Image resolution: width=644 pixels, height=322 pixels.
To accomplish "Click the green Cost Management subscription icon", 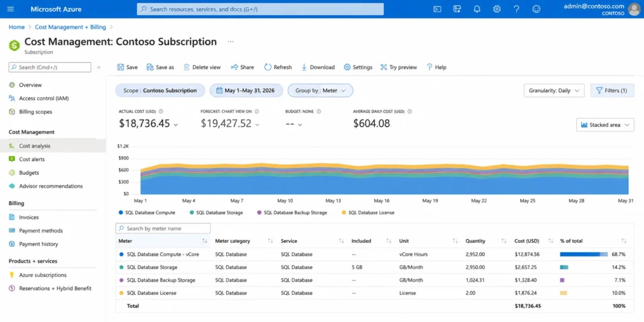I will tap(14, 45).
